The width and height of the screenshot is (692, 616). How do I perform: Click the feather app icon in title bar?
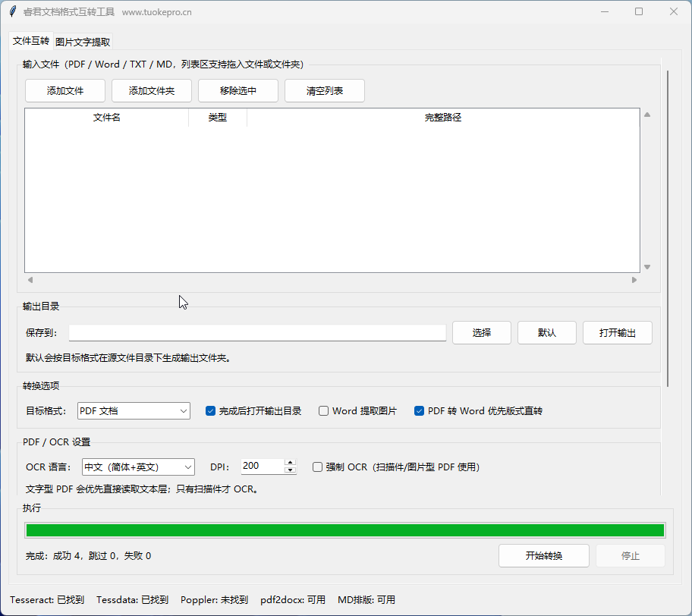[x=13, y=11]
